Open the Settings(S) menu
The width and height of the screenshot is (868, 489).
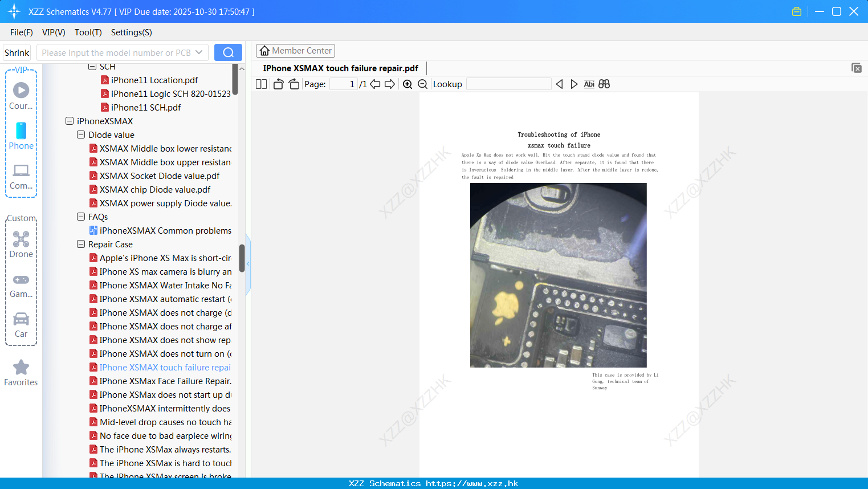click(132, 32)
